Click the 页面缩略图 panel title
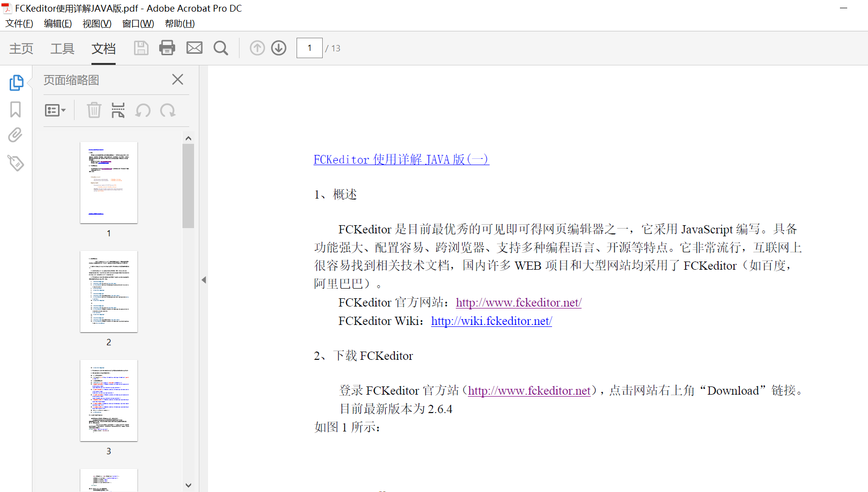The image size is (868, 492). pos(71,80)
